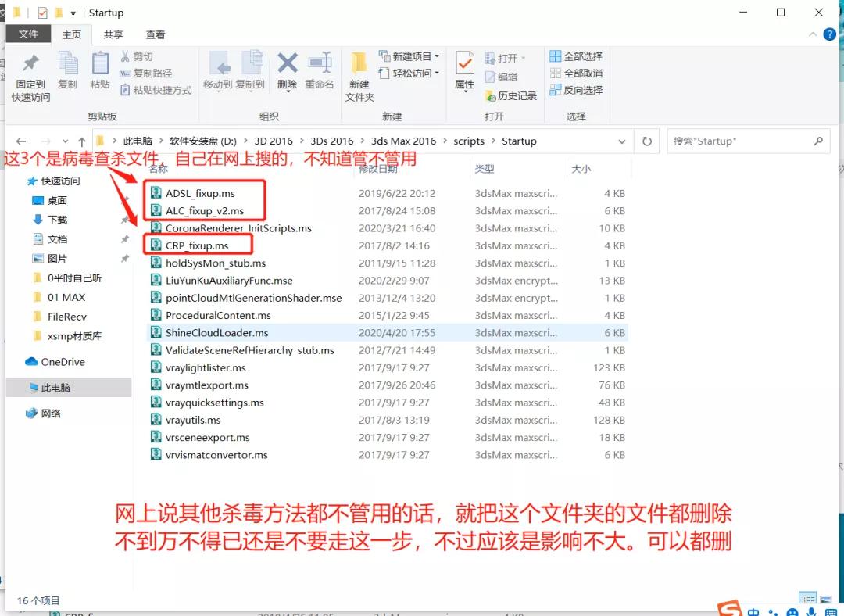This screenshot has height=616, width=844.
Task: Sort by the Size (大小) column header
Action: [x=581, y=169]
